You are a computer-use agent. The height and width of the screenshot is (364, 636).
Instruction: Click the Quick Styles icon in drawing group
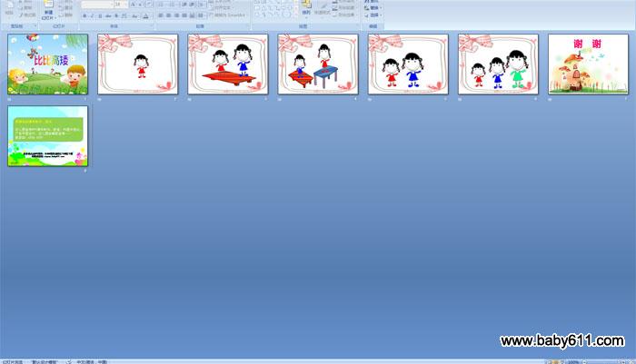point(325,9)
